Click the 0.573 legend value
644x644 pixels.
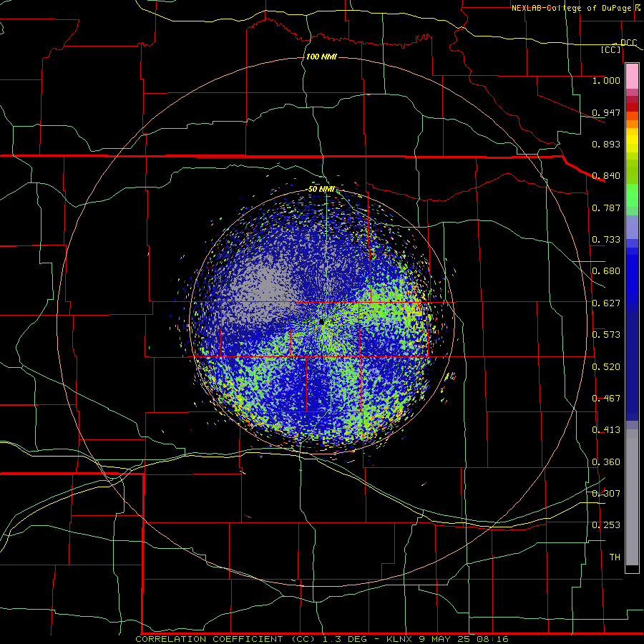tap(606, 335)
